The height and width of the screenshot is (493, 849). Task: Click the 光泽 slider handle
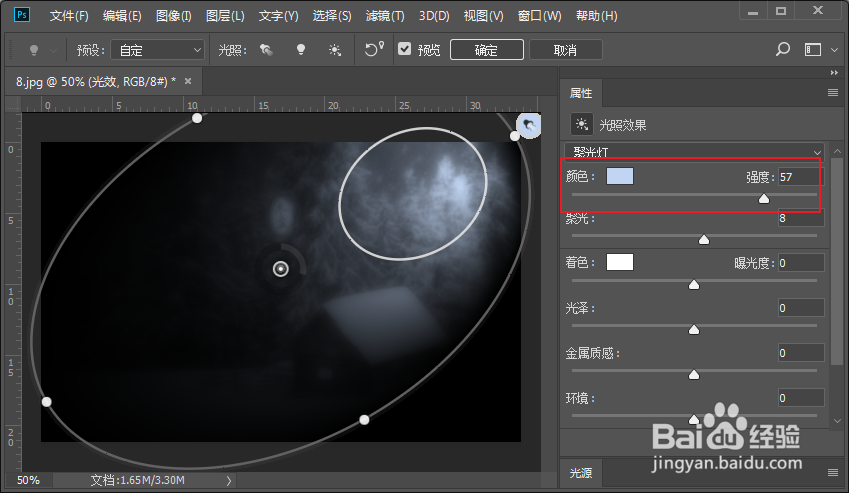click(694, 330)
